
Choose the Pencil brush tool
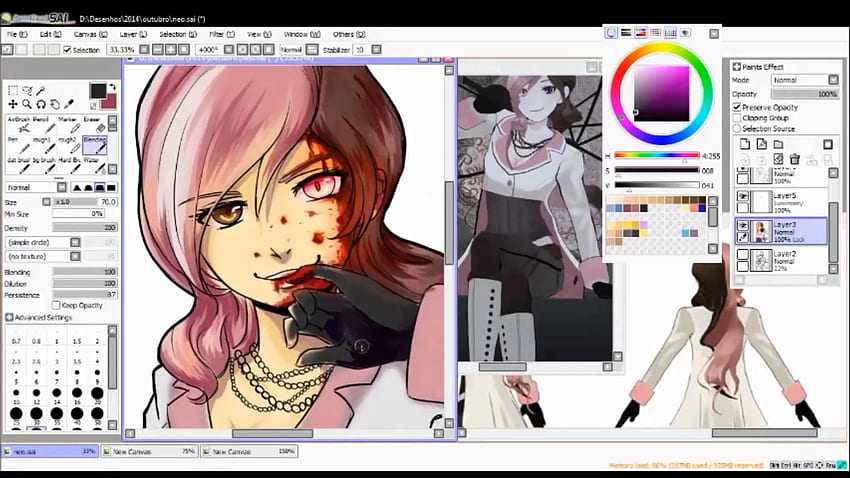pos(44,124)
